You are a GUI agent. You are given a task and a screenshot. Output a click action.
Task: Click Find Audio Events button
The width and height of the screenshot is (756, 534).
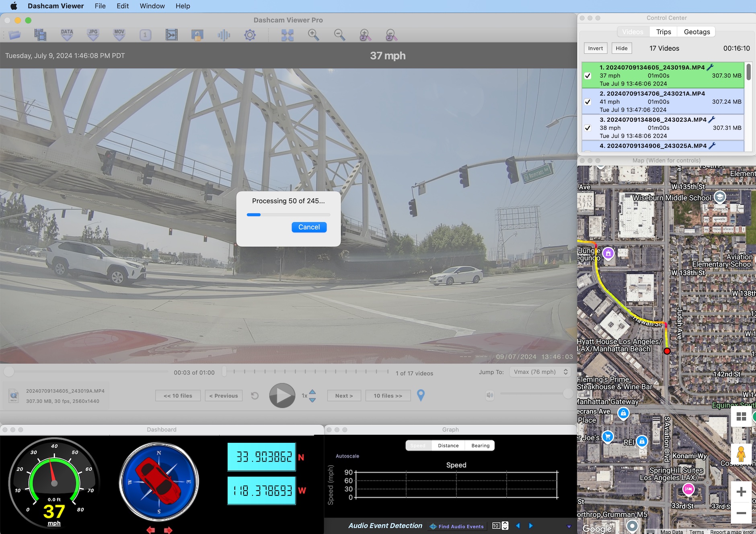click(x=457, y=526)
